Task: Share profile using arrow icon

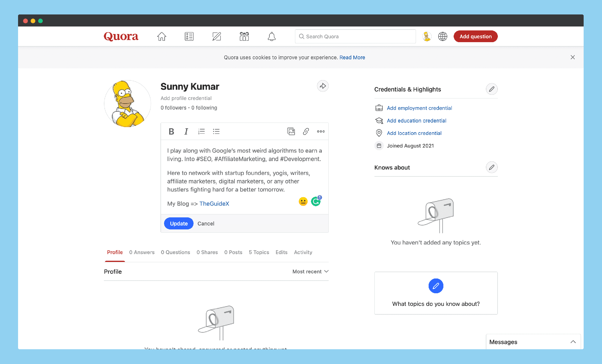Action: point(323,86)
